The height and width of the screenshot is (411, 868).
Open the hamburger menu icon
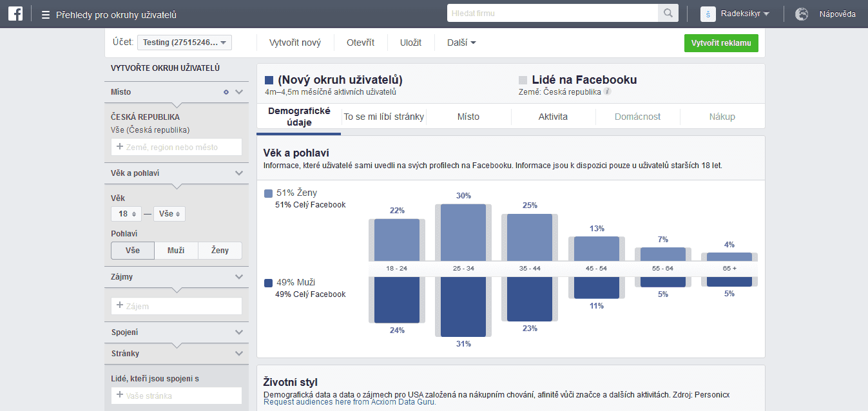46,15
